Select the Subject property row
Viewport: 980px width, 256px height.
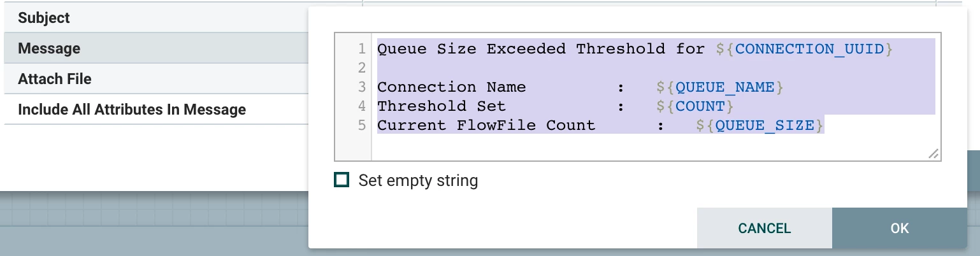coord(156,18)
